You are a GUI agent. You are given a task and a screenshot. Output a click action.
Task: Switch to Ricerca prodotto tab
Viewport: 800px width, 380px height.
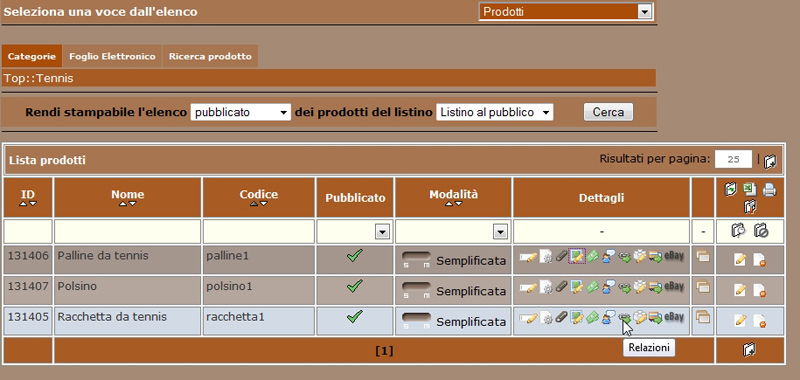pyautogui.click(x=210, y=56)
